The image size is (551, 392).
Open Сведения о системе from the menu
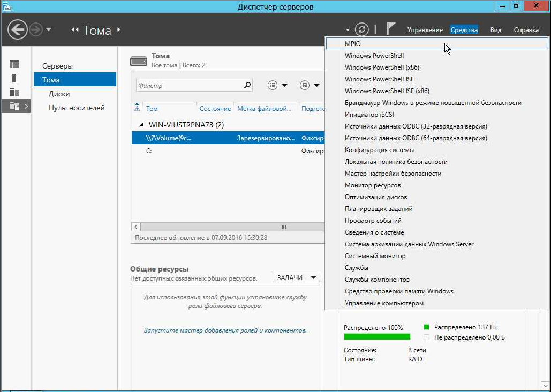437,232
